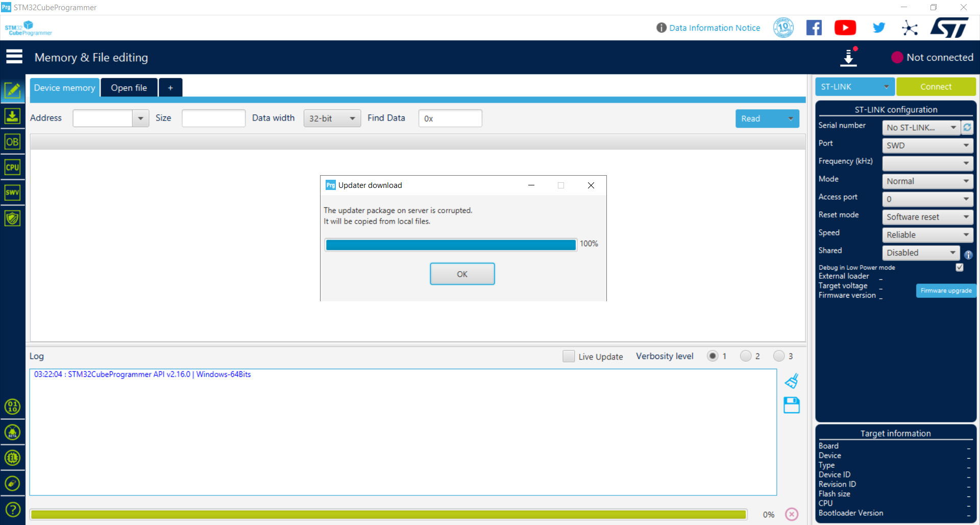The image size is (980, 525).
Task: Clear the log with the broom icon
Action: click(x=792, y=380)
